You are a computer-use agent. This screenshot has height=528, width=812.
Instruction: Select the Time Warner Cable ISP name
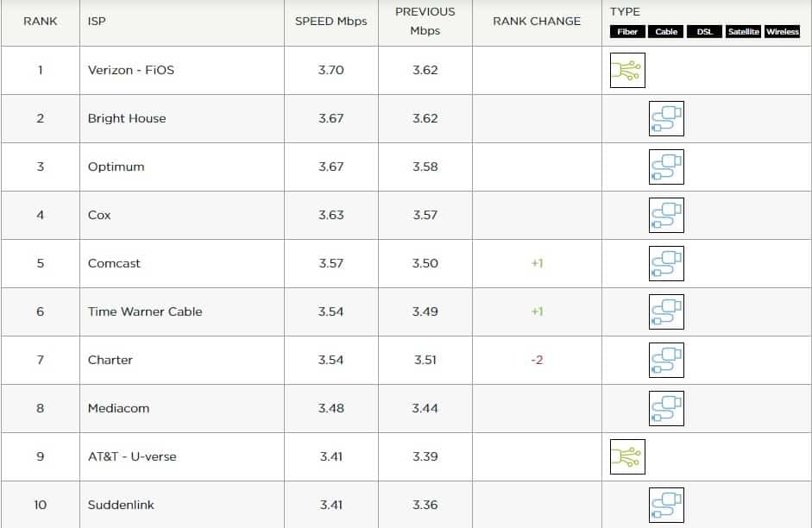coord(145,311)
